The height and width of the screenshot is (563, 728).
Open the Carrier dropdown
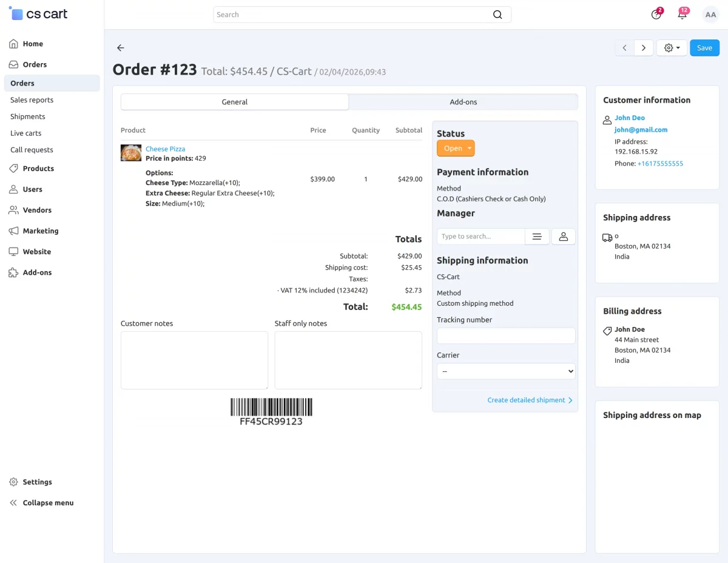click(506, 371)
